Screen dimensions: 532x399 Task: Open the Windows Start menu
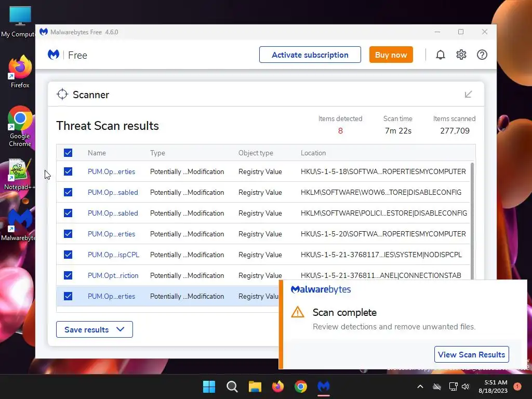(x=209, y=387)
